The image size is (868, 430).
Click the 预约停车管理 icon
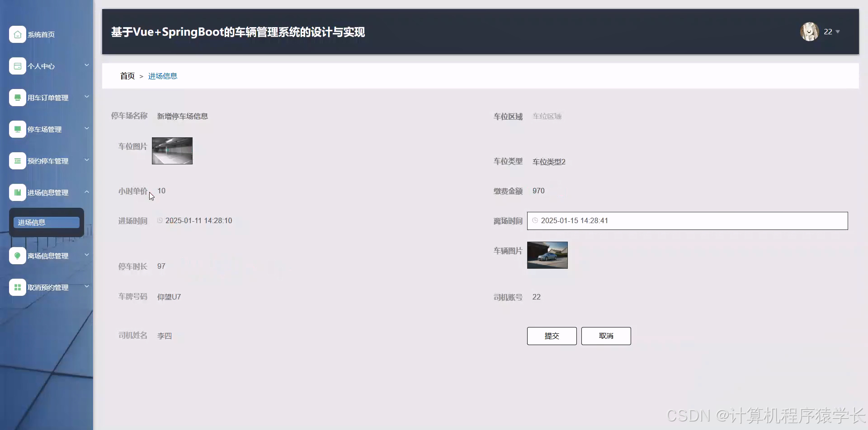tap(18, 161)
